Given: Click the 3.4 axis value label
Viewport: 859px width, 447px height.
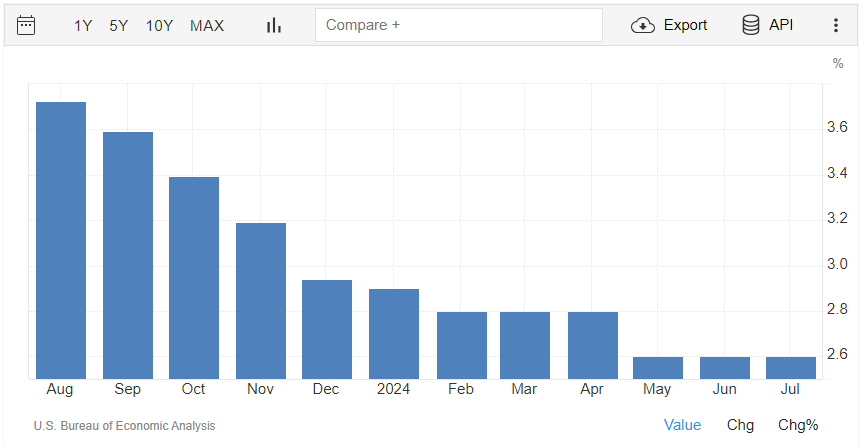Looking at the screenshot, I should [x=837, y=173].
